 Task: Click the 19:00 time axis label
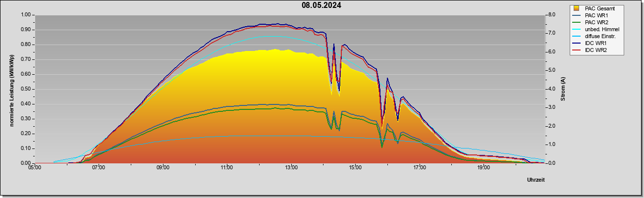pyautogui.click(x=483, y=168)
